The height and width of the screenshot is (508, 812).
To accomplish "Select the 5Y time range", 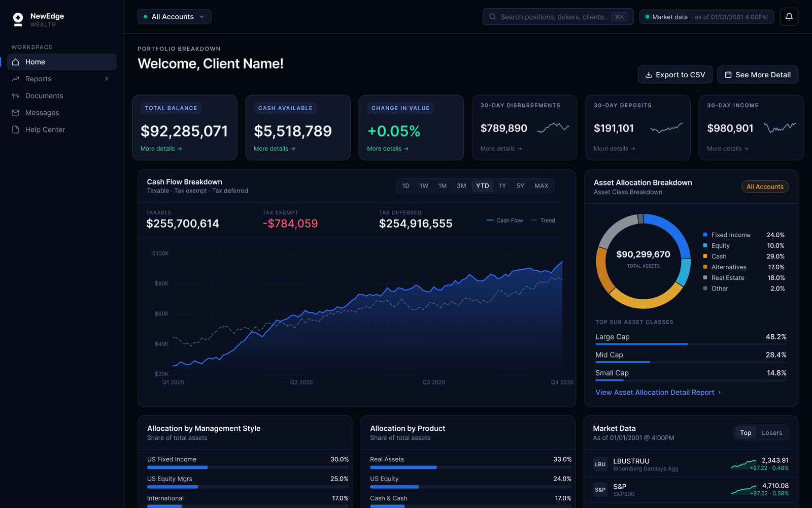I will (520, 186).
